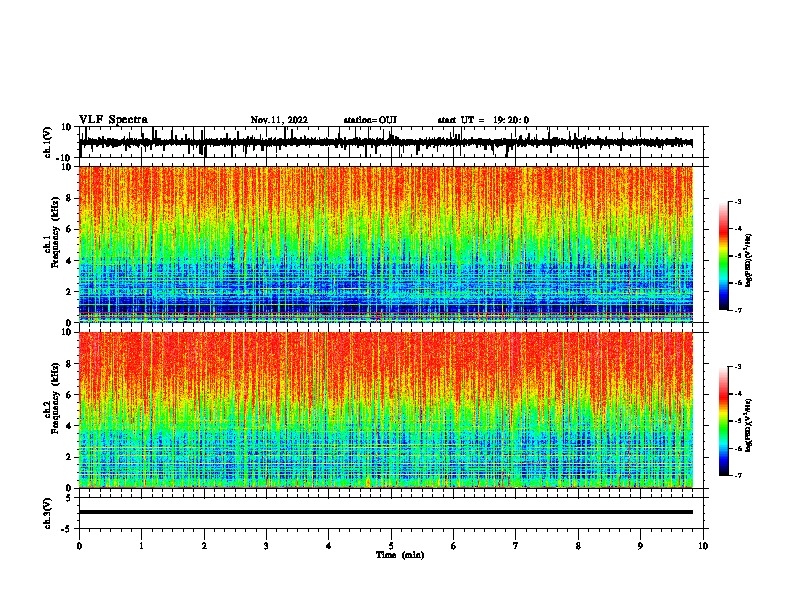Click the ch.1 spectrogram color scale bar
Viewport: 792px width, 612px height.
click(723, 256)
